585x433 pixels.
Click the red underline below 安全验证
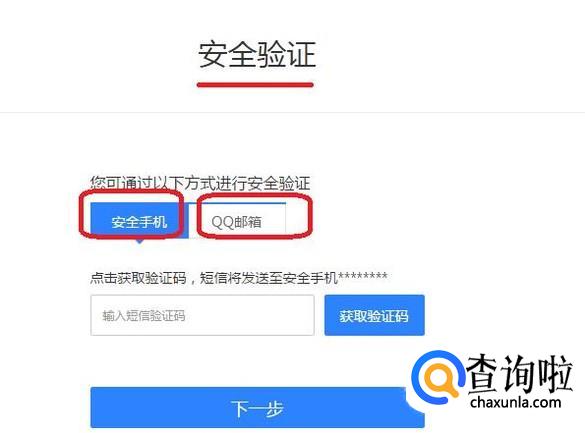click(255, 85)
